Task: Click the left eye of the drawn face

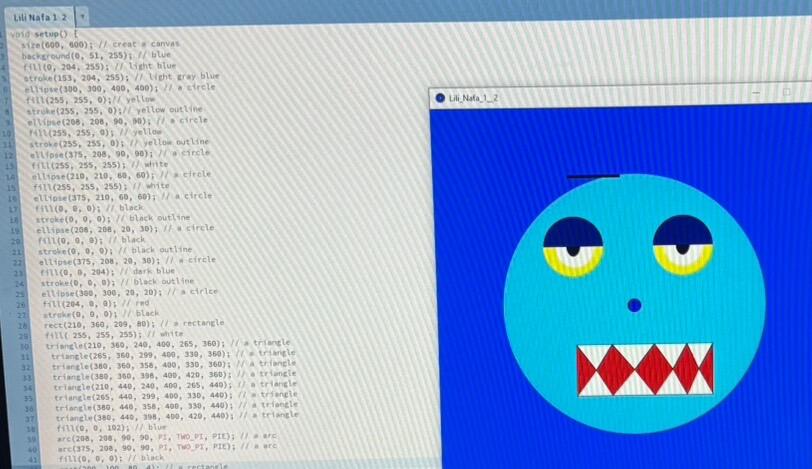Action: tap(573, 243)
